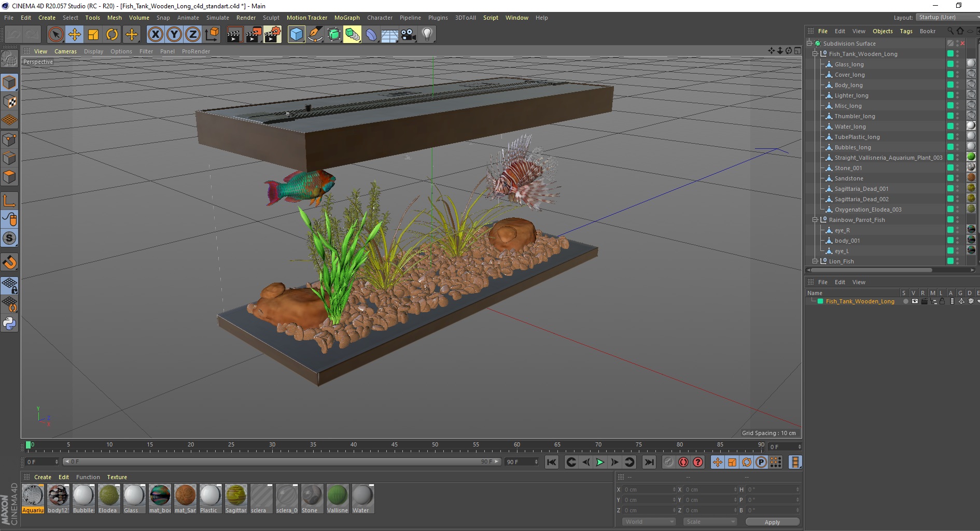The height and width of the screenshot is (531, 980).
Task: Open Layout dropdown Startup (User)
Action: pos(947,17)
